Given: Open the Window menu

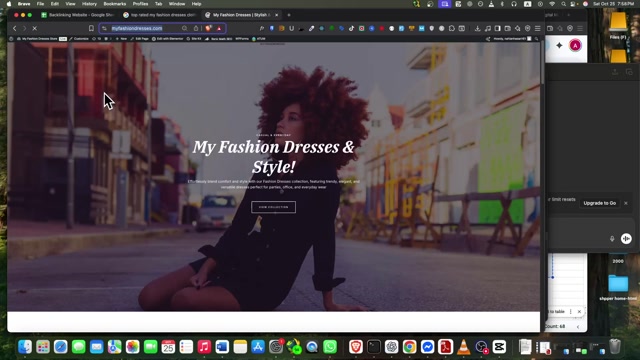Looking at the screenshot, I should 177,4.
